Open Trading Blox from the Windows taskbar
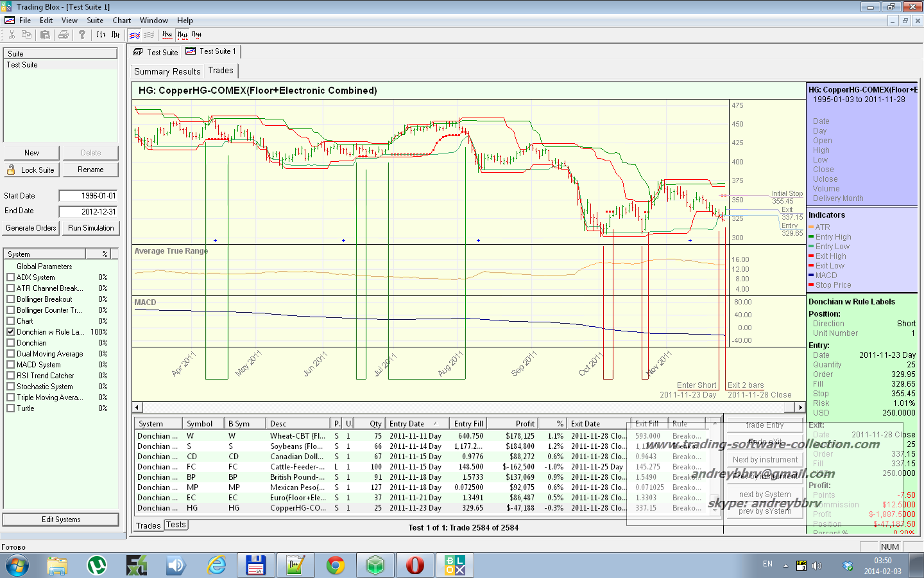 click(x=455, y=565)
